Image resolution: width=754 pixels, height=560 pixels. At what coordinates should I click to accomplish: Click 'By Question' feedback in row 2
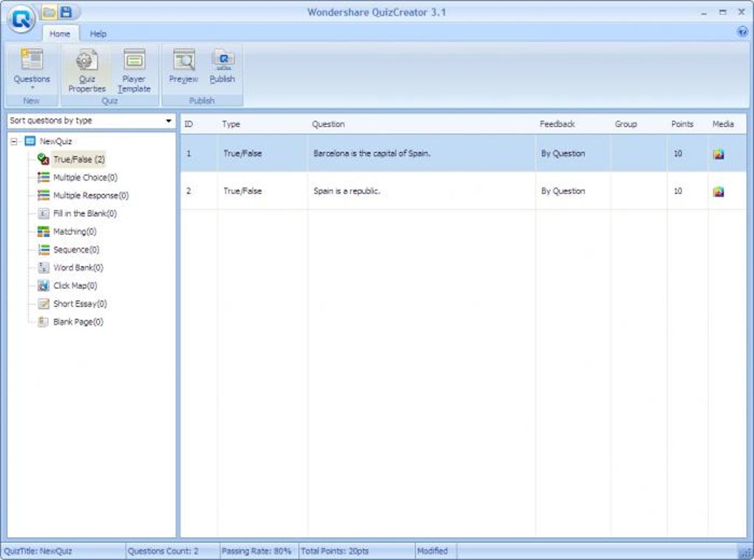point(563,191)
